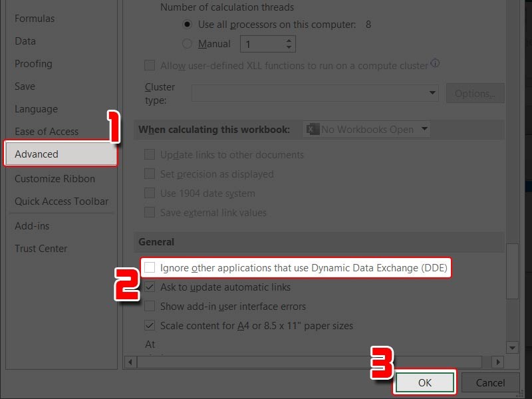
Task: Click the horizontal scrollbar right arrow
Action: (497, 362)
